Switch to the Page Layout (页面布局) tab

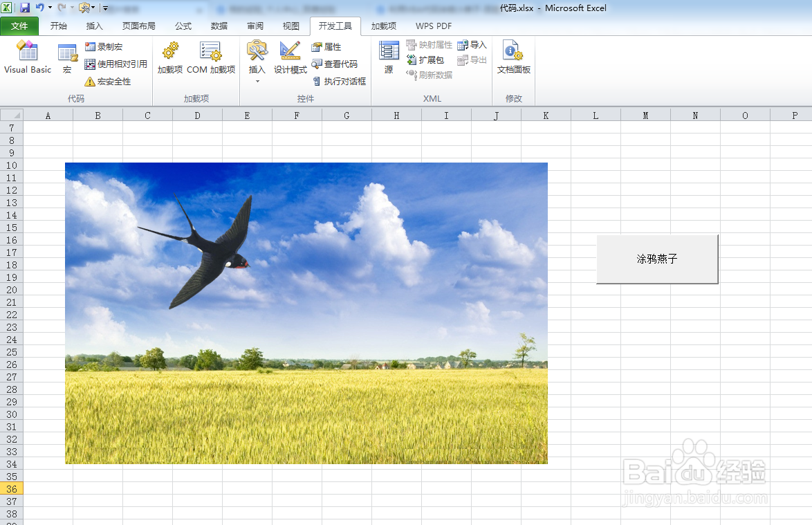coord(139,26)
